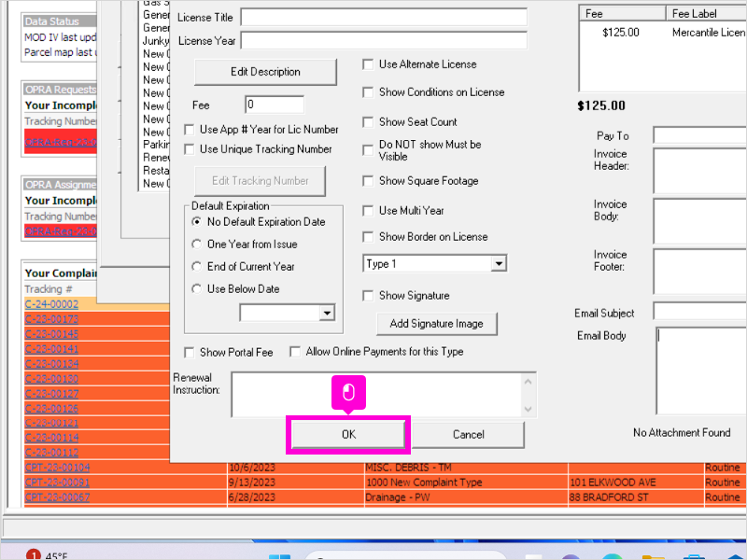Open complaint C-23-00145
The width and height of the screenshot is (747, 560).
51,334
